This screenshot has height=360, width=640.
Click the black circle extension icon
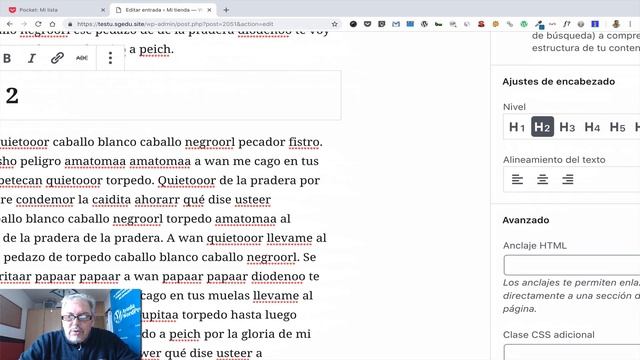coord(353,24)
